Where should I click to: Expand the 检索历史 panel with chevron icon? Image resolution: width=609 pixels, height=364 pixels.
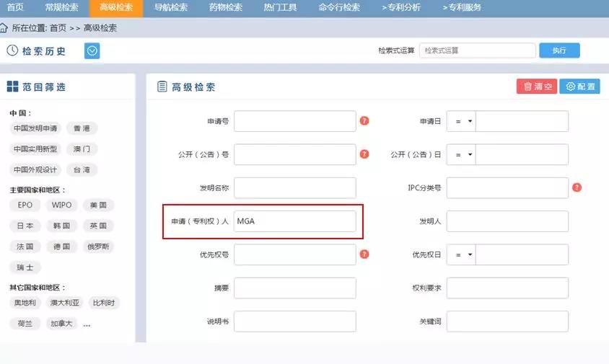coord(92,50)
